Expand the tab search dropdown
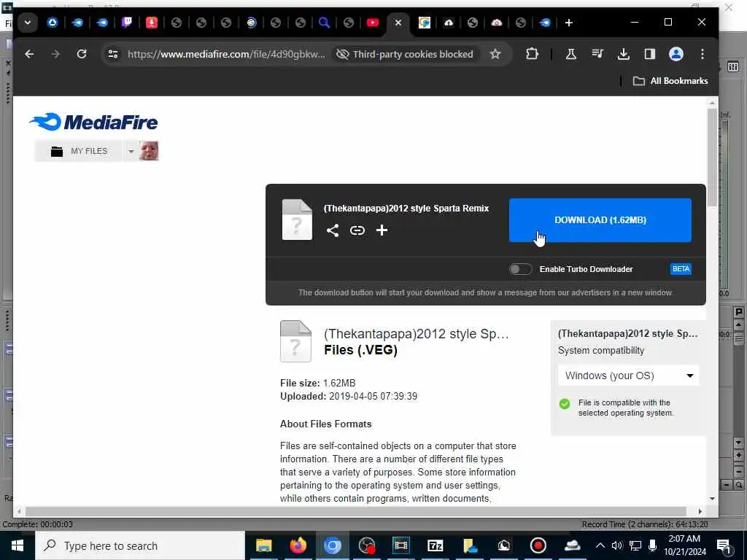This screenshot has width=747, height=560. click(x=28, y=23)
